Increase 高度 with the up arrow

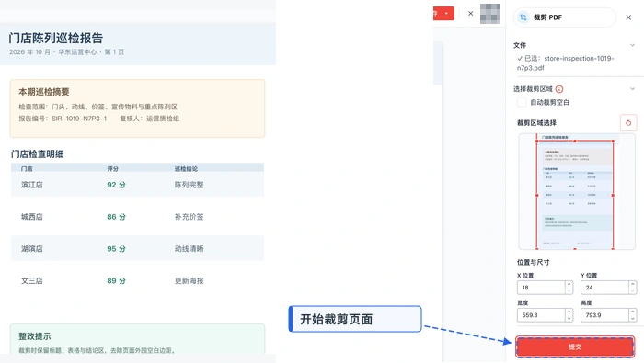[x=633, y=312]
